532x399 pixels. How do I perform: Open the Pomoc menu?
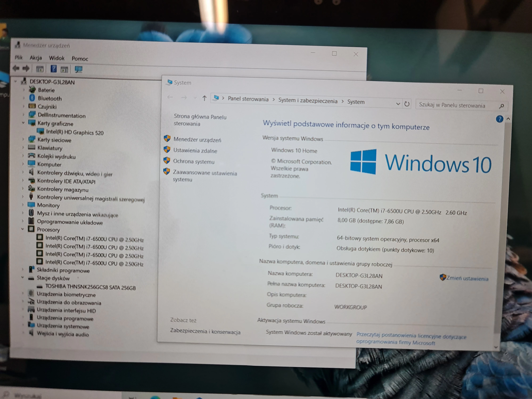point(80,59)
